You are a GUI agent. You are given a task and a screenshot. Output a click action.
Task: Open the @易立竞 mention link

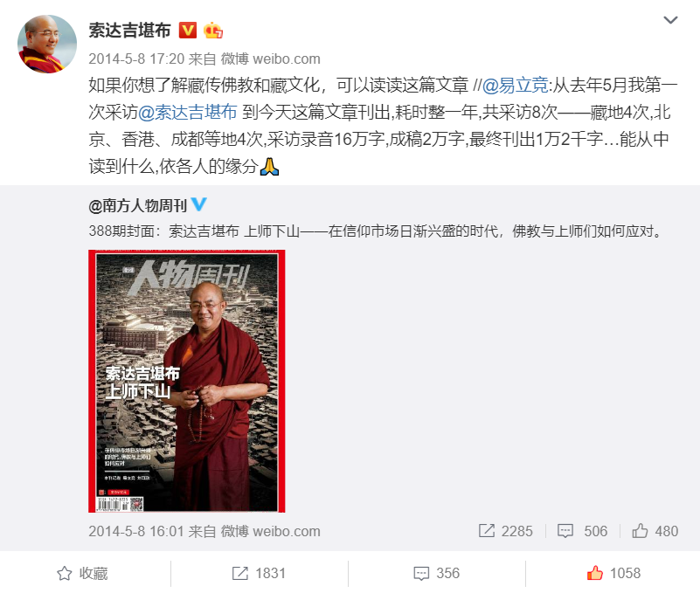point(516,85)
